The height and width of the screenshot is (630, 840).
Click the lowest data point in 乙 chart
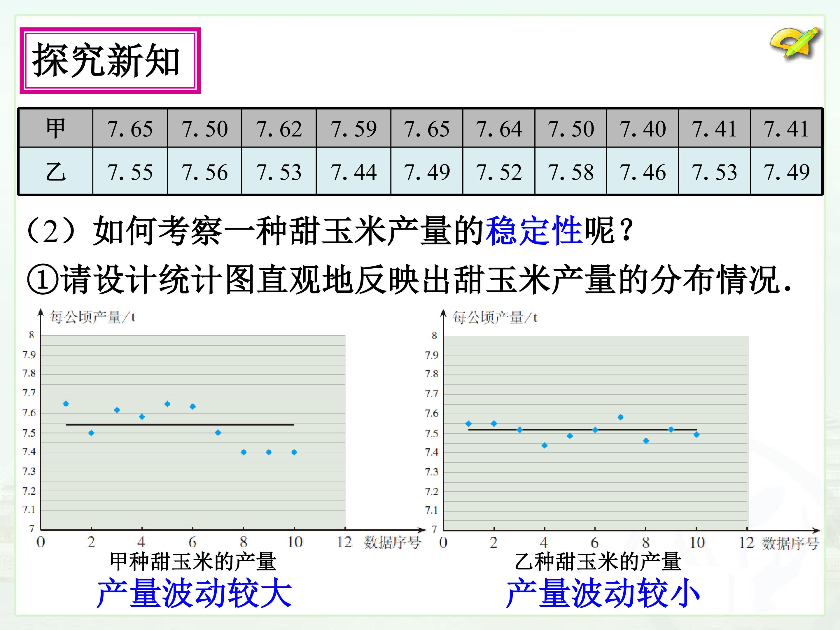click(545, 445)
